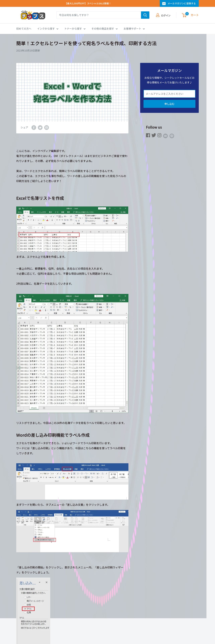Click Cut scissors icon in larger Excel screenshot

(24, 304)
